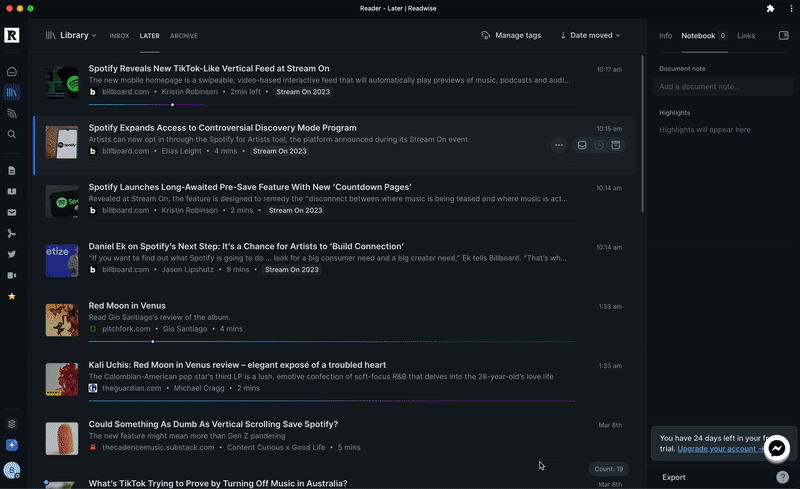The height and width of the screenshot is (489, 800).
Task: Filter by Articles document icon in the sidebar
Action: click(12, 170)
